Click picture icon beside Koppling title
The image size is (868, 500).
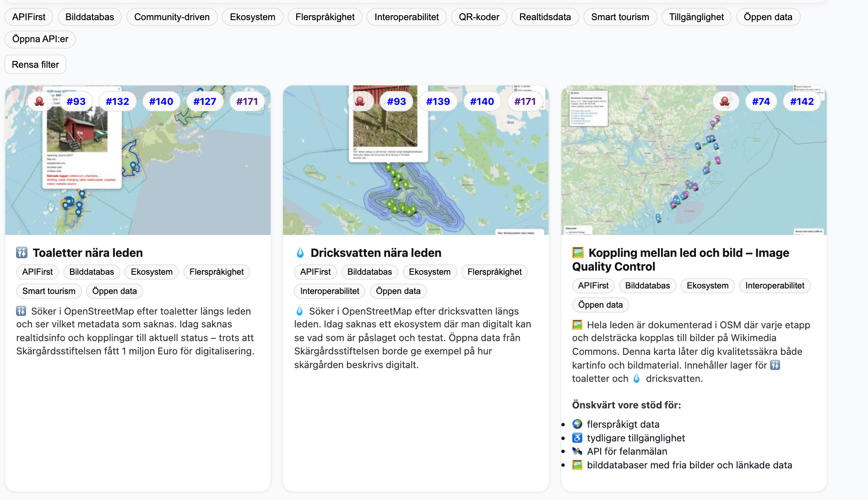click(578, 253)
